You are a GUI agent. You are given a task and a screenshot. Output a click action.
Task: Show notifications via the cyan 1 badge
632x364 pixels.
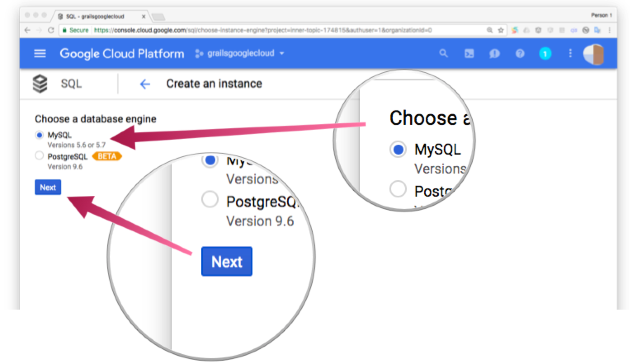pyautogui.click(x=545, y=54)
